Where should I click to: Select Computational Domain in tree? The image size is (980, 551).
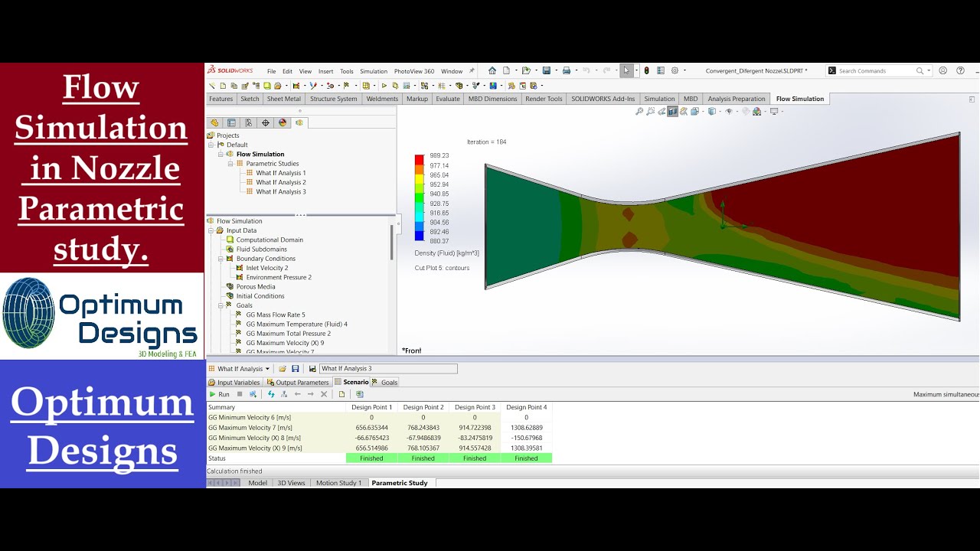[269, 240]
